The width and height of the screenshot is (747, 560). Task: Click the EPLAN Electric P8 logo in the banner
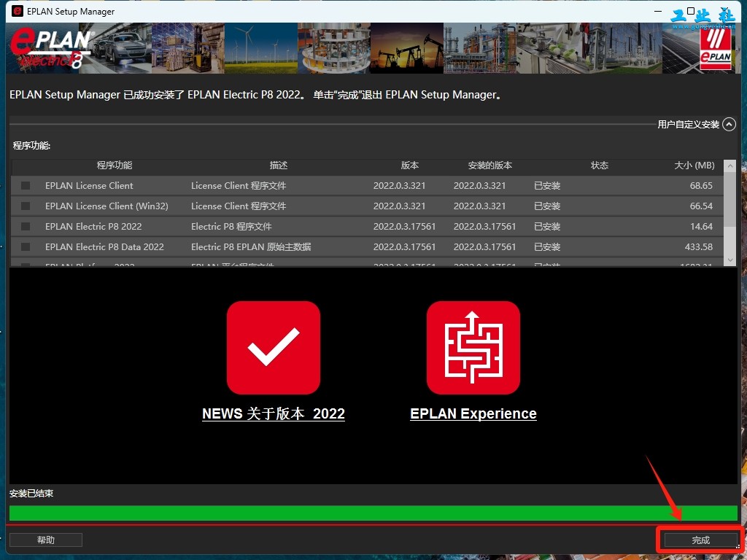click(x=52, y=48)
